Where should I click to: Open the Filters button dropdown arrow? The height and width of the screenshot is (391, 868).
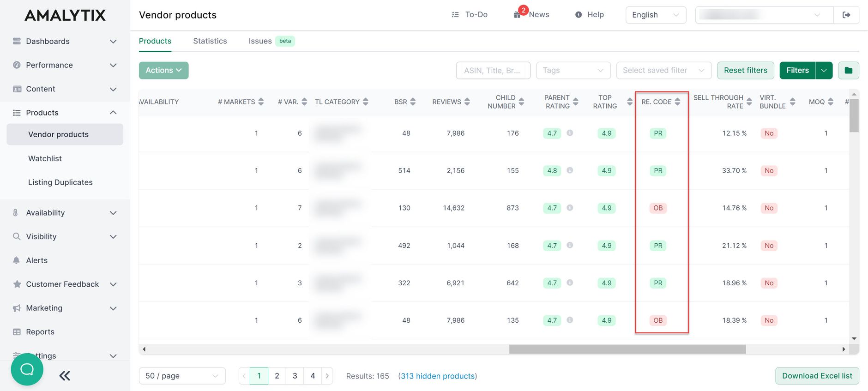click(x=824, y=70)
